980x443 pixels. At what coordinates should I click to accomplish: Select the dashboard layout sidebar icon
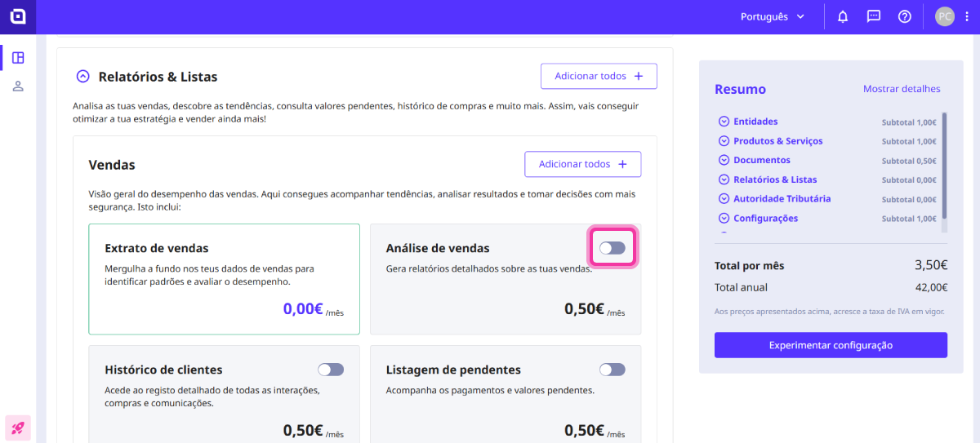pos(18,58)
